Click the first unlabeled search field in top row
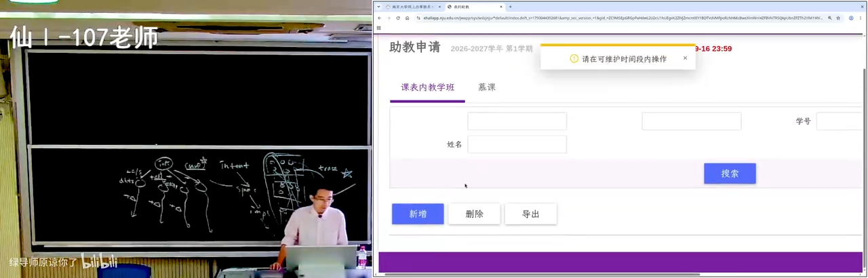868x278 pixels. coord(517,121)
